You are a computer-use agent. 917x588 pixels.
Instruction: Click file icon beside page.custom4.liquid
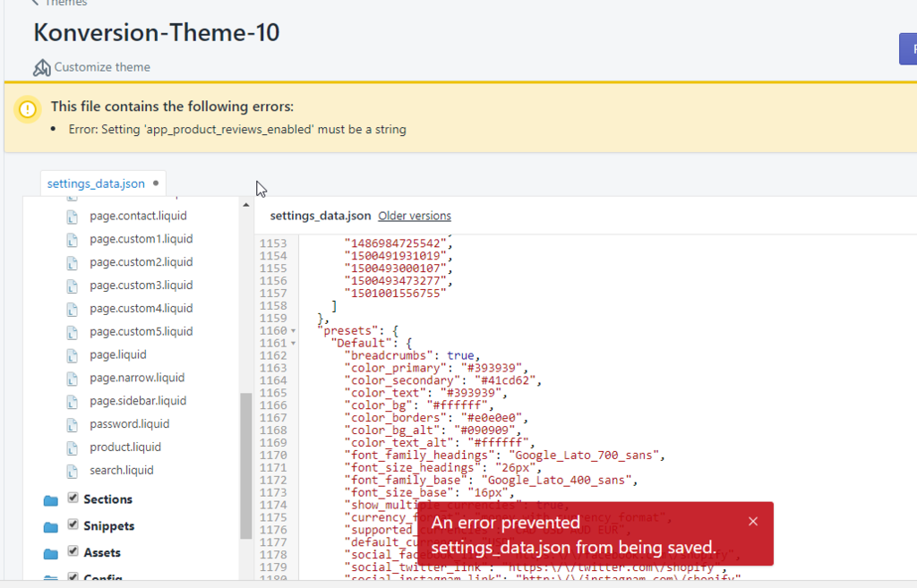click(72, 310)
